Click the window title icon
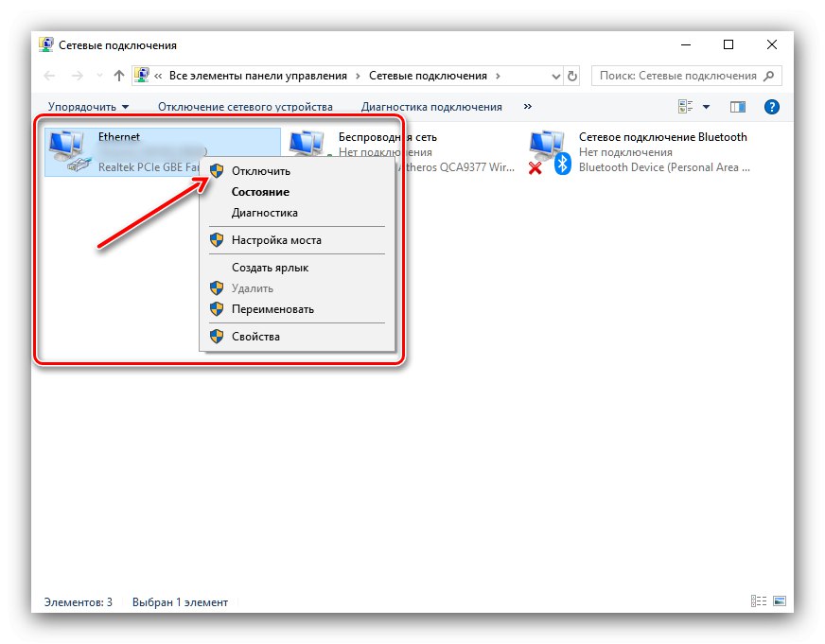This screenshot has width=825, height=644. (x=46, y=44)
